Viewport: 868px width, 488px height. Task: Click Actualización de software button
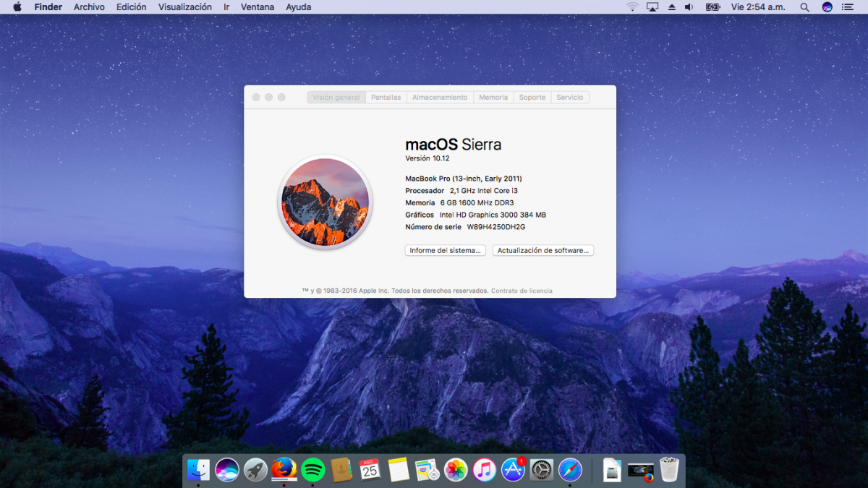(543, 251)
